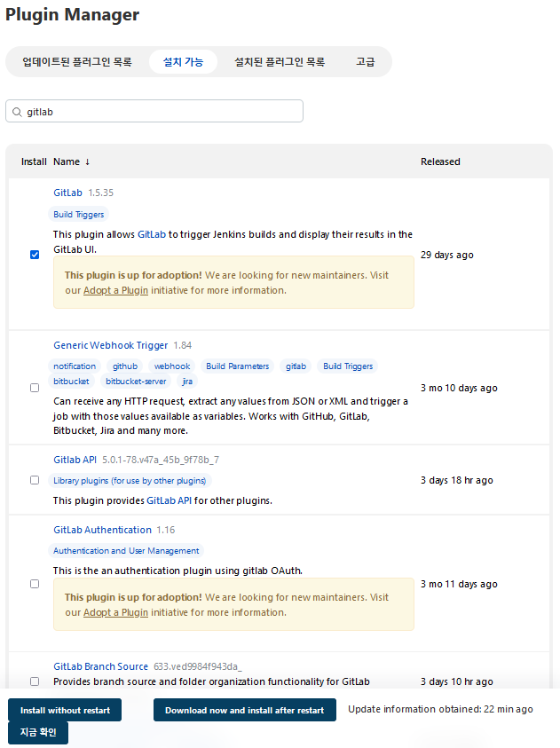The width and height of the screenshot is (560, 748).
Task: Click Build Triggers tag under Generic Webhook Trigger
Action: point(348,366)
